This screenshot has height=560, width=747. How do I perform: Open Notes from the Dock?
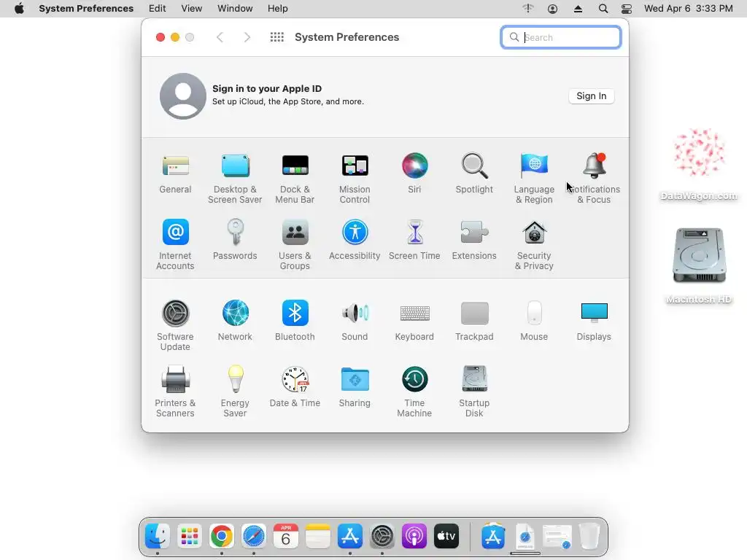tap(318, 536)
